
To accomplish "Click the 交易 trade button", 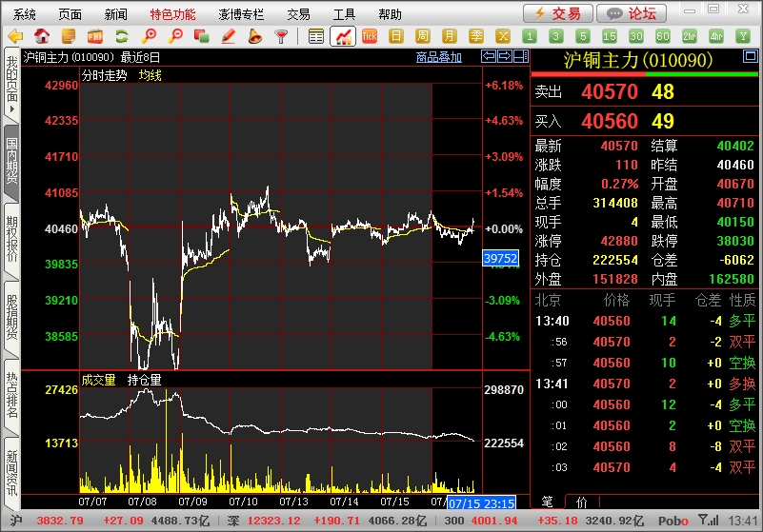I will [558, 13].
